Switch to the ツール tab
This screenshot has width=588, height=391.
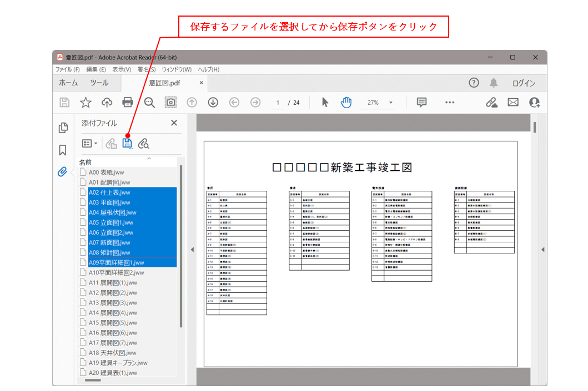(99, 83)
